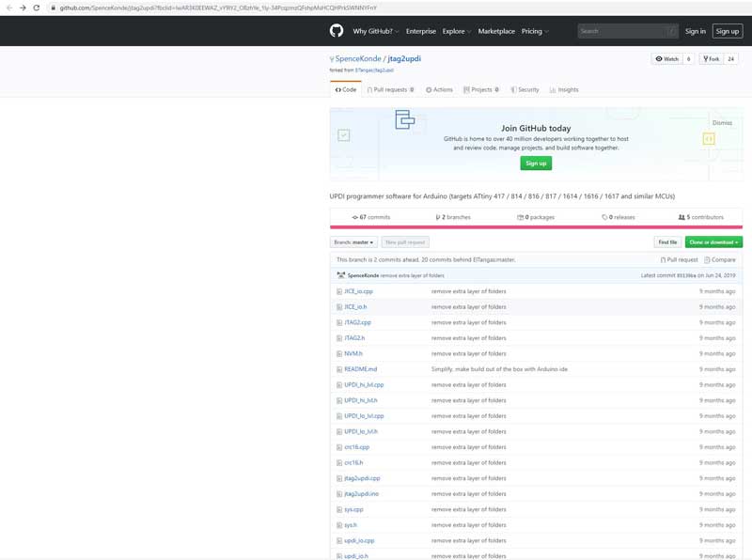Screen dimensions: 752x560
Task: Switch to the Pull requests tab
Action: (390, 89)
